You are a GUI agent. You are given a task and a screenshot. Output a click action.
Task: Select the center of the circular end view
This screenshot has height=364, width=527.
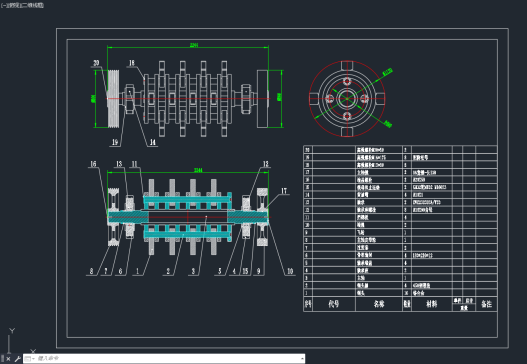coord(347,99)
